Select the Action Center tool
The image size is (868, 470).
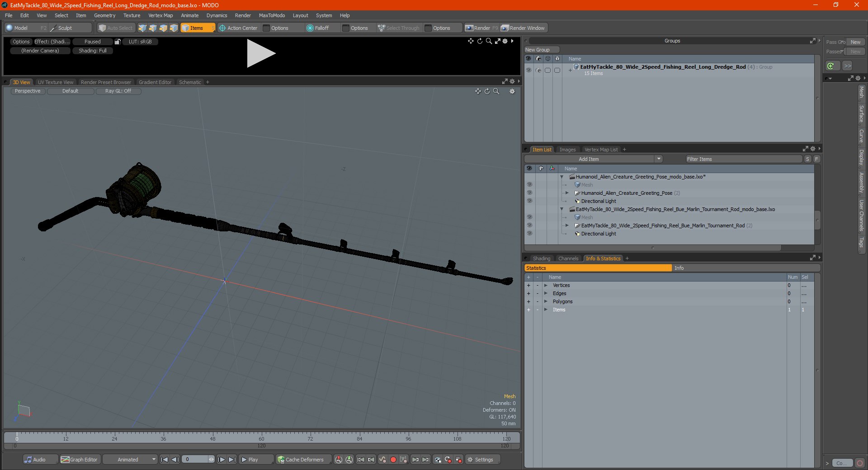pos(238,28)
